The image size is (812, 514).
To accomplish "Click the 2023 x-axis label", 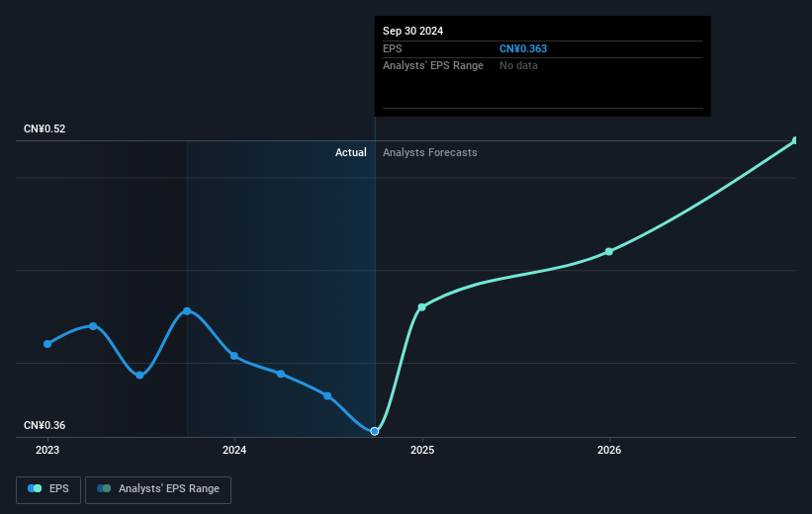I will [47, 450].
